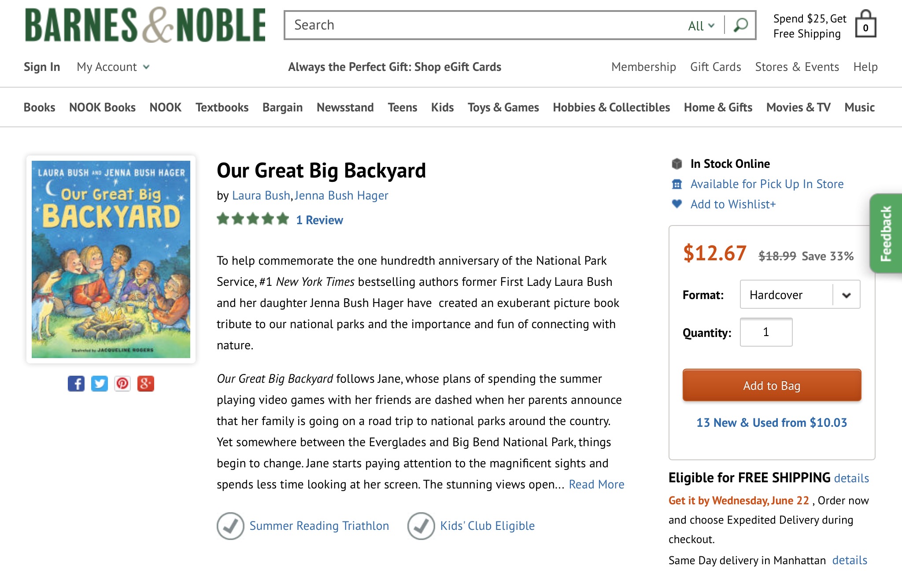902x588 pixels.
Task: Share the book via the Twitter icon
Action: point(100,384)
